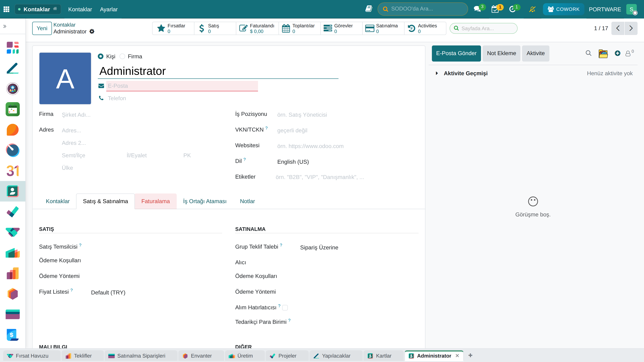Click the Not Ekleme button
644x362 pixels.
502,53
